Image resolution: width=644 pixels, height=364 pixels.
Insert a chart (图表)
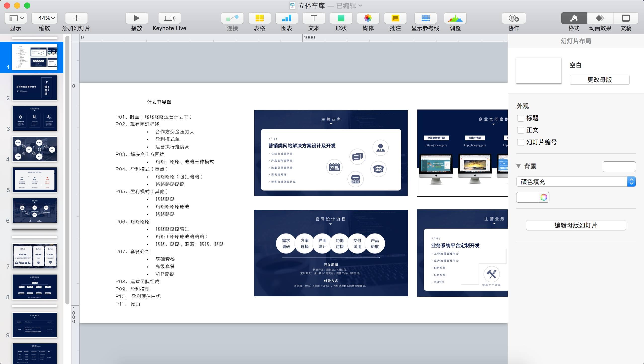287,18
